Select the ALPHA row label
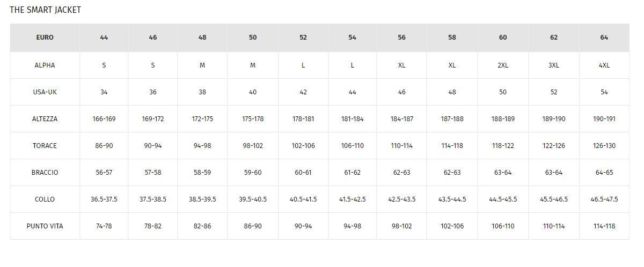 click(x=45, y=65)
